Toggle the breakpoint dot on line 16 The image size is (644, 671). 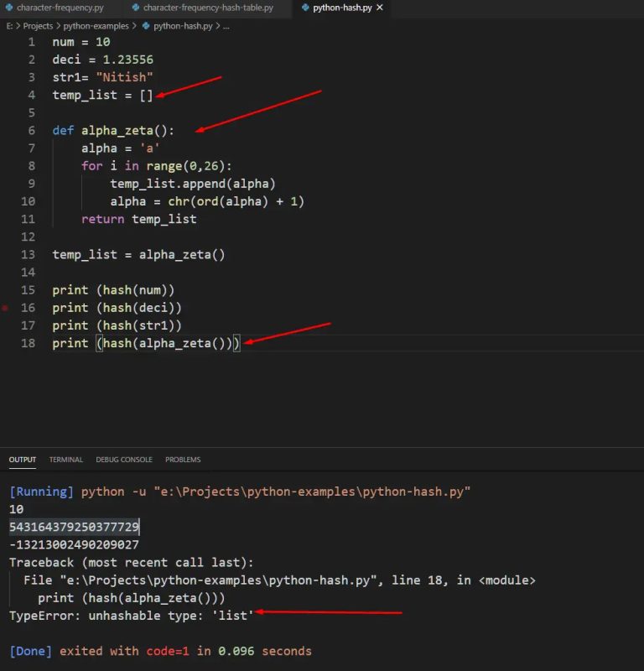pos(6,309)
